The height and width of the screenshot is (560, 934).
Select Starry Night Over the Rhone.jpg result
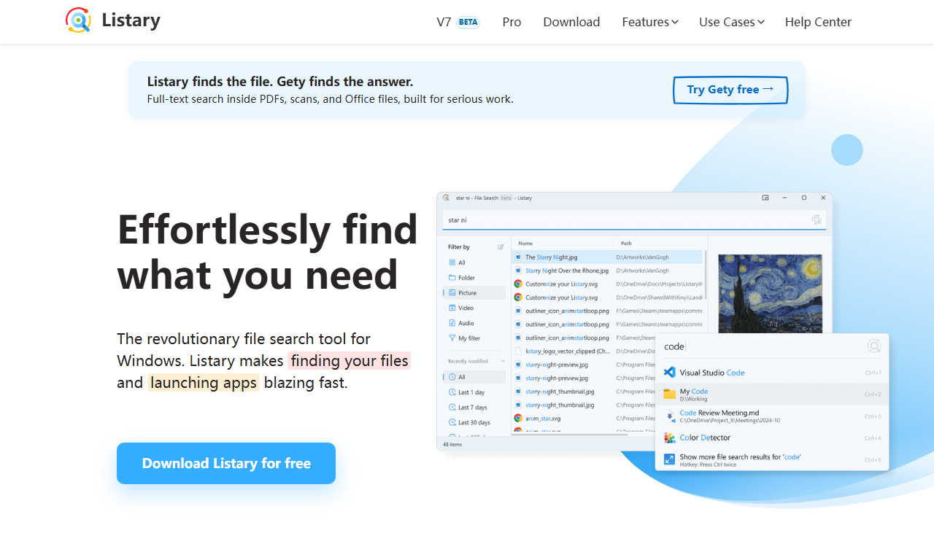(607, 271)
